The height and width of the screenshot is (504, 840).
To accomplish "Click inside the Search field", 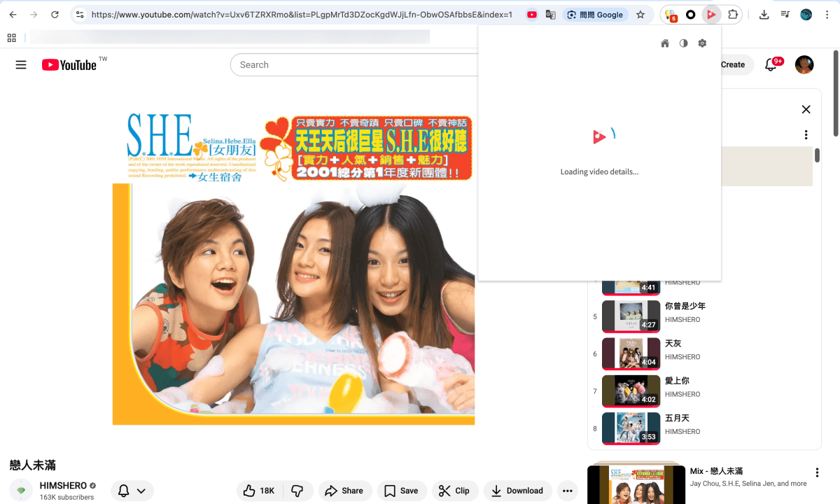I will pos(350,64).
